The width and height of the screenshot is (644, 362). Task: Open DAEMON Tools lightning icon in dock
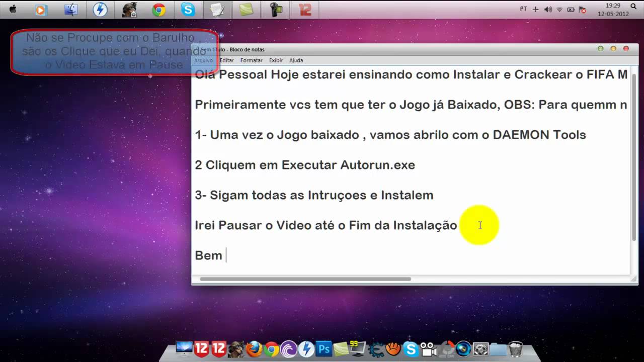(x=306, y=349)
